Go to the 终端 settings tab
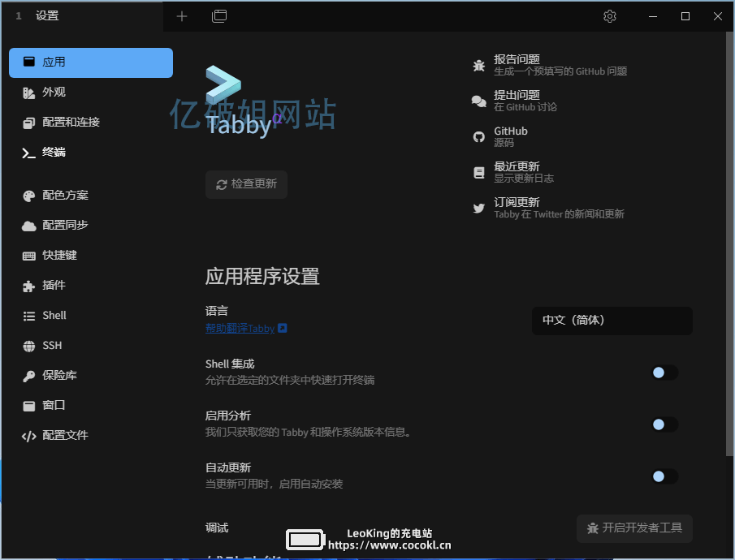This screenshot has height=560, width=735. pyautogui.click(x=91, y=153)
